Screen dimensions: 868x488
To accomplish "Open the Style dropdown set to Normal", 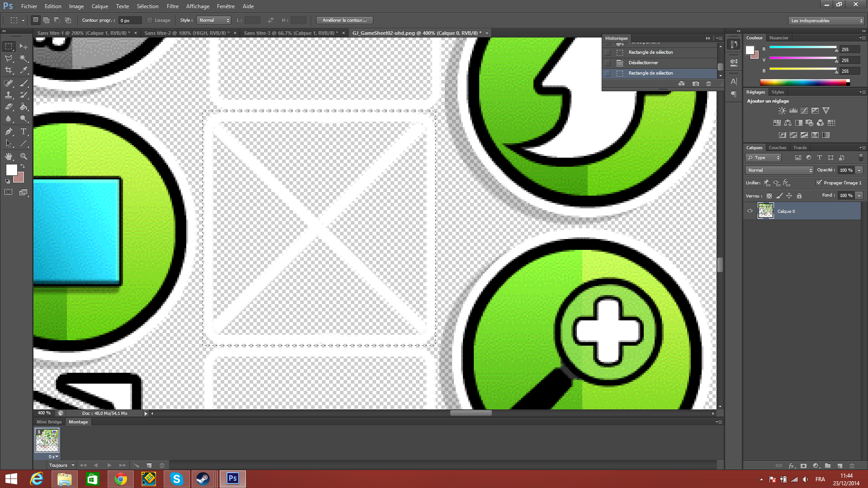I will pyautogui.click(x=214, y=20).
